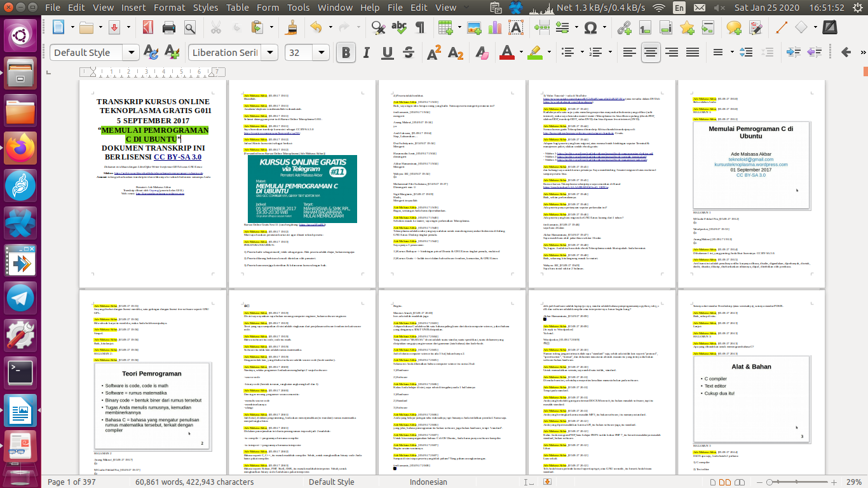Expand the font color dropdown arrow
This screenshot has height=488, width=868.
click(520, 52)
